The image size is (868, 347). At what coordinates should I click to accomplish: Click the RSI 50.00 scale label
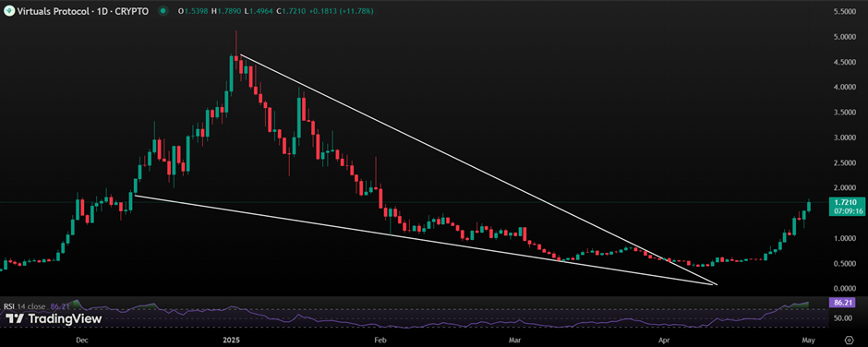pyautogui.click(x=843, y=318)
